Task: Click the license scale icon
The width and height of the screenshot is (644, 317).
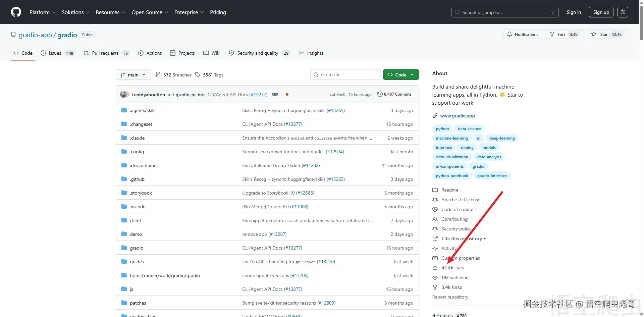Action: pyautogui.click(x=435, y=200)
